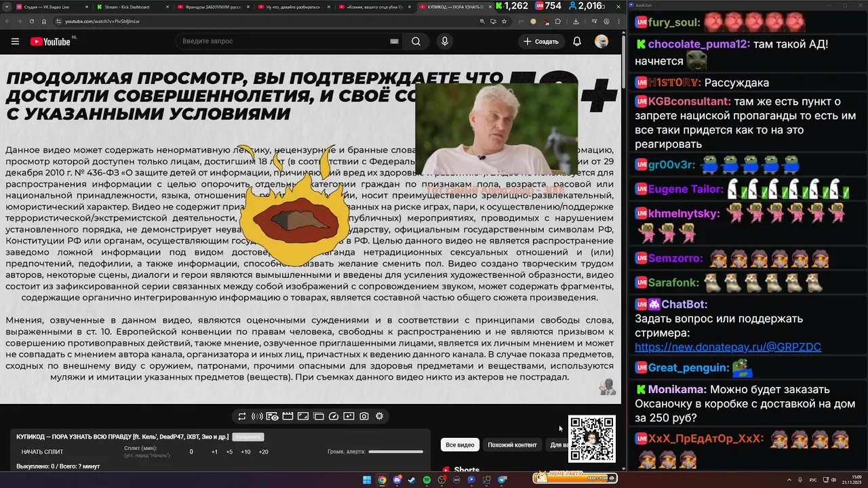Click 'НАЧАТЬ СПЛИТ' button
The width and height of the screenshot is (868, 488).
42,452
